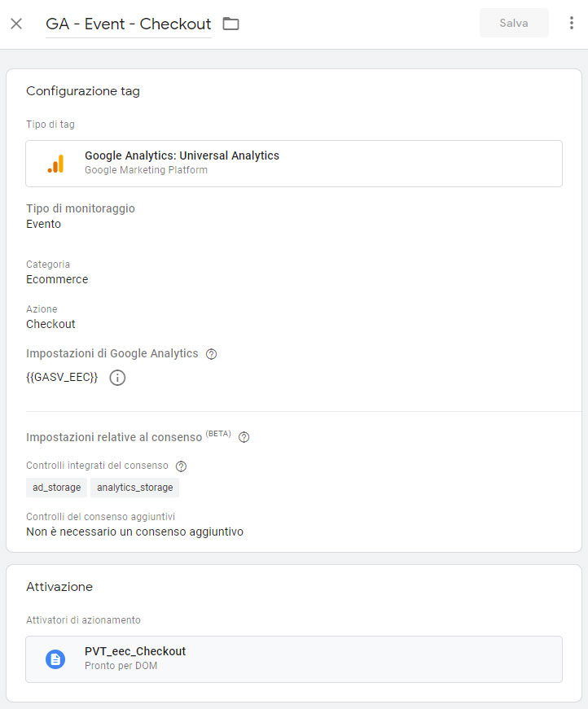The height and width of the screenshot is (709, 588).
Task: Click the Attivazione section heading
Action: 59,586
